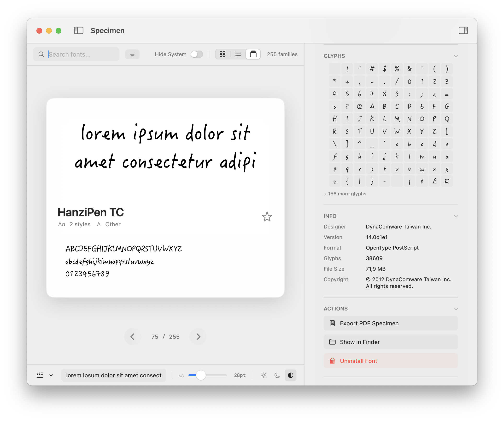
Task: Toggle contrast preview mode
Action: [290, 375]
